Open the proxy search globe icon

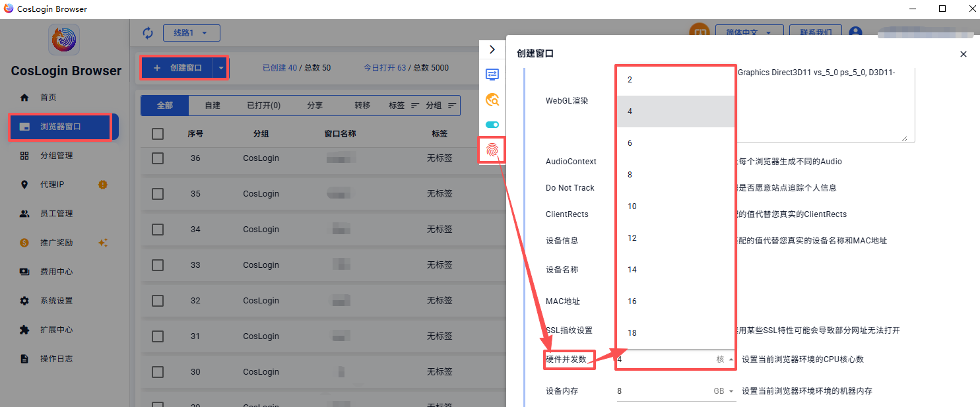point(492,100)
